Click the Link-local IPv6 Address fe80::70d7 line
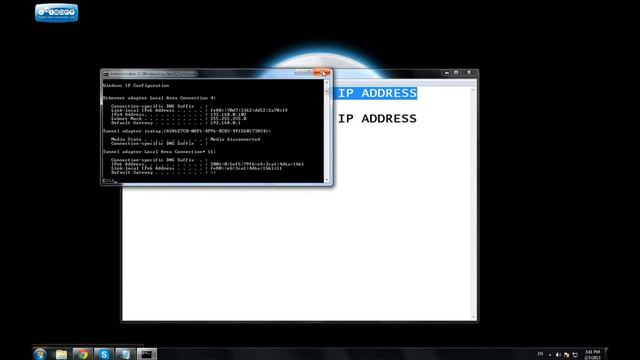Viewport: 640px width, 360px height. pos(199,110)
